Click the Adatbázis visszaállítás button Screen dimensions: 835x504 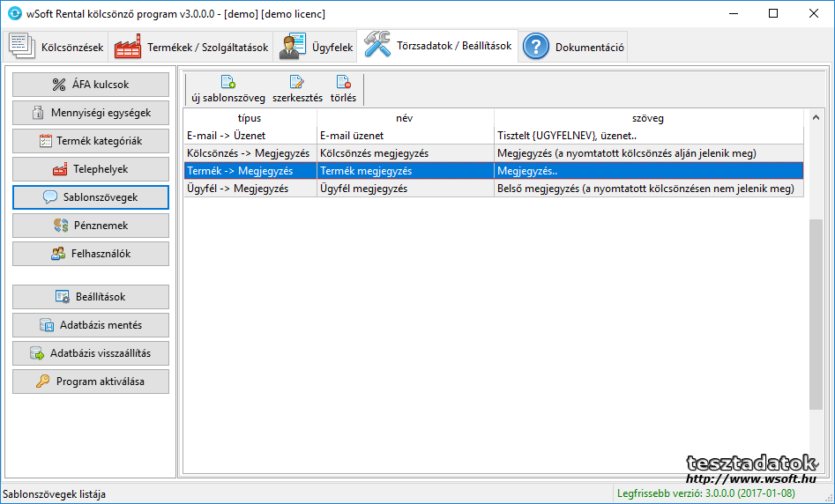click(x=91, y=353)
